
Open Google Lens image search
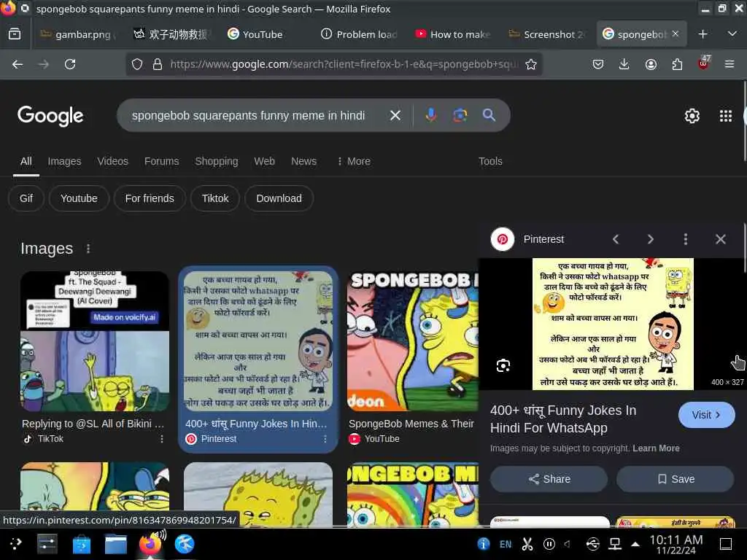460,115
